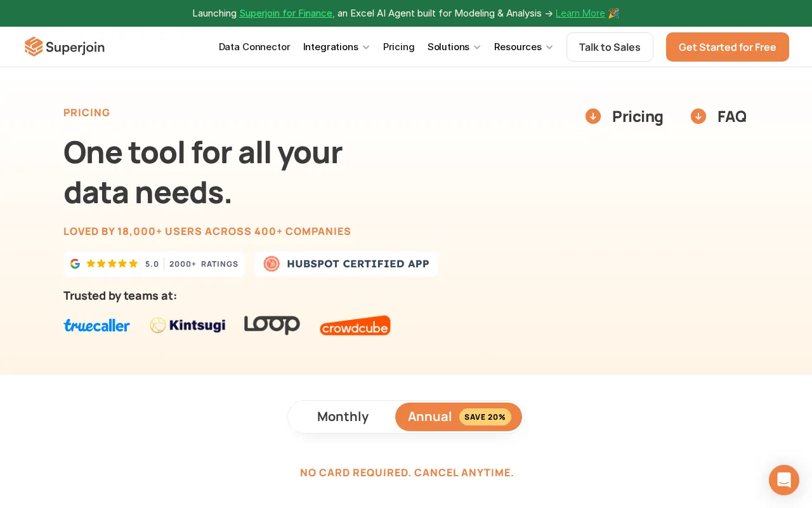Click 'NO CARD REQUIRED. CANCEL ANYTIME.' text
The height and width of the screenshot is (508, 812).
(407, 472)
